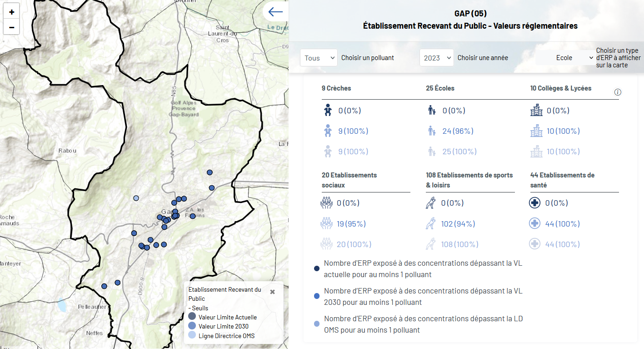Click the dark sports icon beside 0(0%)
The width and height of the screenshot is (644, 349).
431,203
